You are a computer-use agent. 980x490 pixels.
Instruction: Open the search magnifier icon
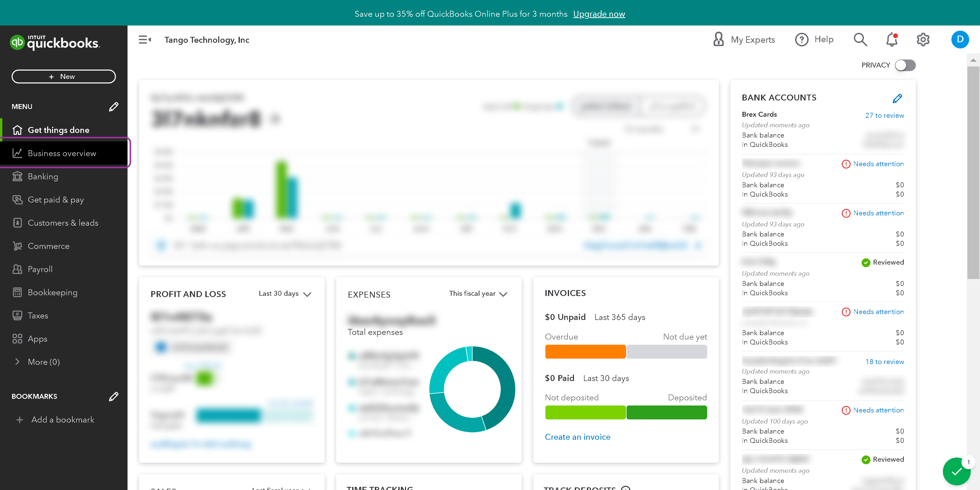(860, 40)
